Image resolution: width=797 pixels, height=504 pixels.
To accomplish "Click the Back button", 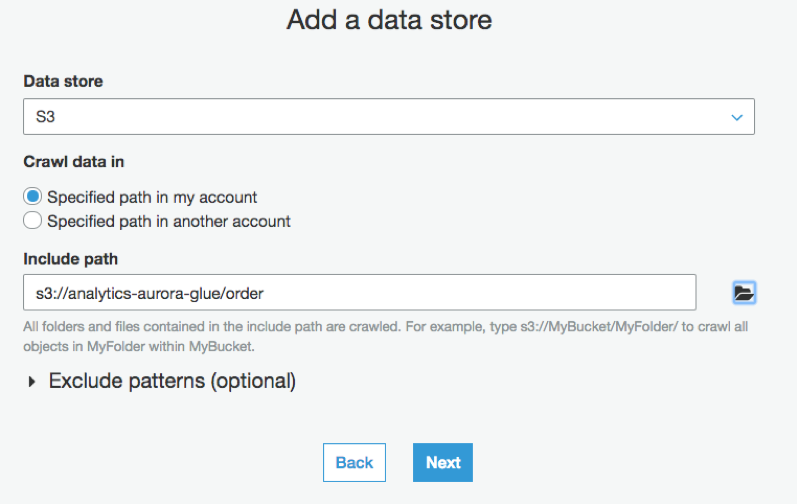I will tap(354, 462).
